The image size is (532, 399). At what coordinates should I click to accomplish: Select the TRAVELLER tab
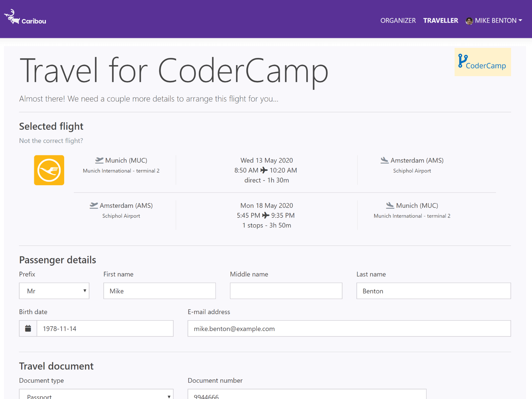[441, 21]
